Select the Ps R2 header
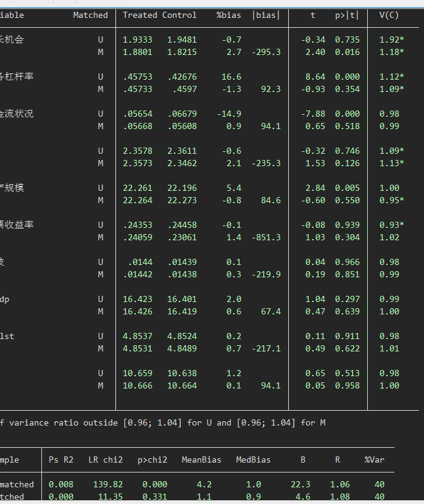Image resolution: width=424 pixels, height=504 pixels. (61, 460)
